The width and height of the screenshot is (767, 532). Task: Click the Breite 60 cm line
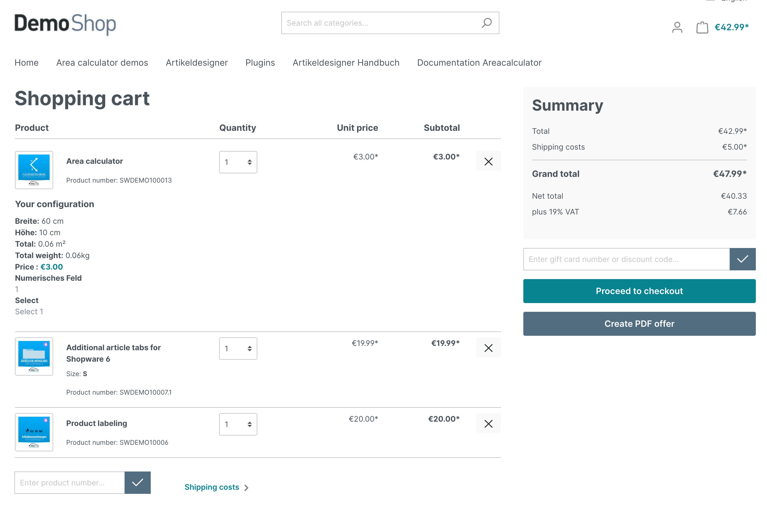point(39,221)
